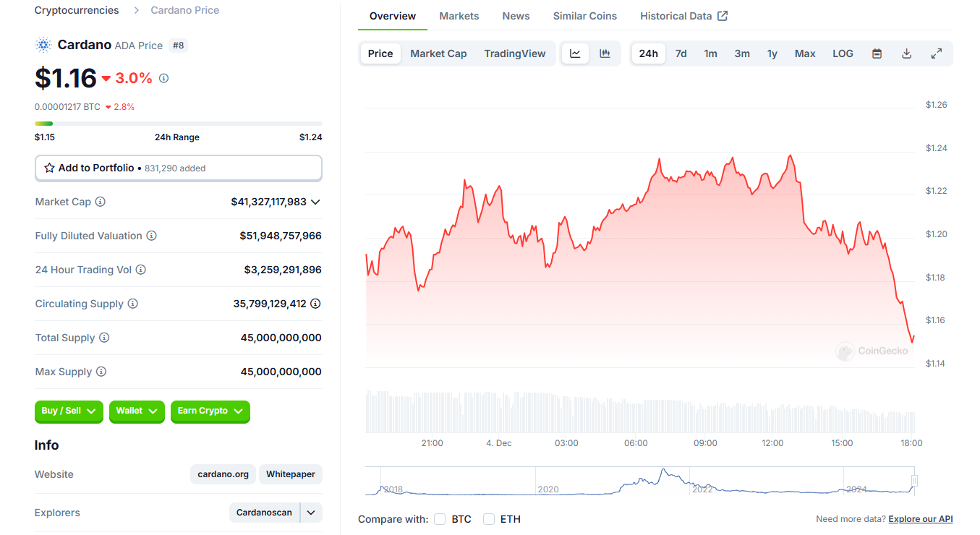Click the star icon in Add to Portfolio
The height and width of the screenshot is (535, 980).
click(x=49, y=168)
